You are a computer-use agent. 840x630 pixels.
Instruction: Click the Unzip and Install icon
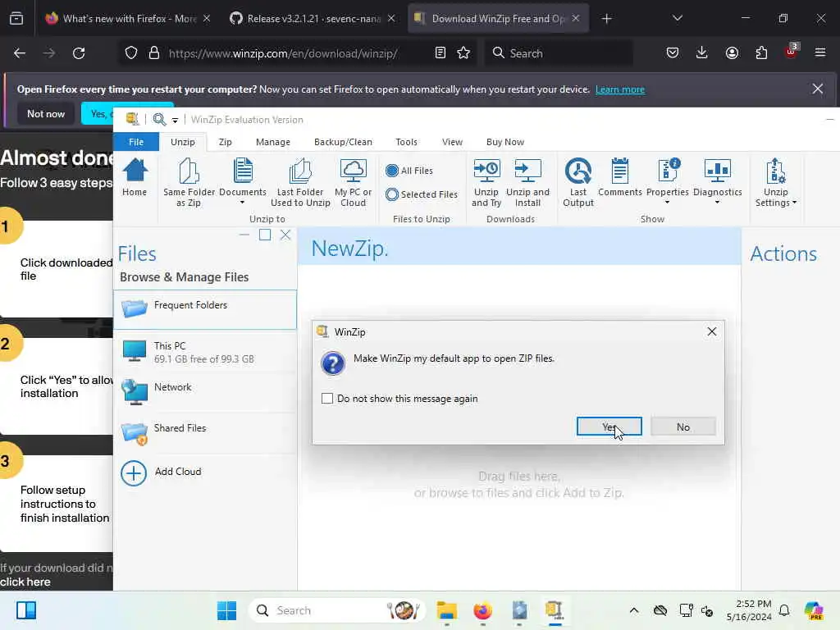[x=527, y=182]
